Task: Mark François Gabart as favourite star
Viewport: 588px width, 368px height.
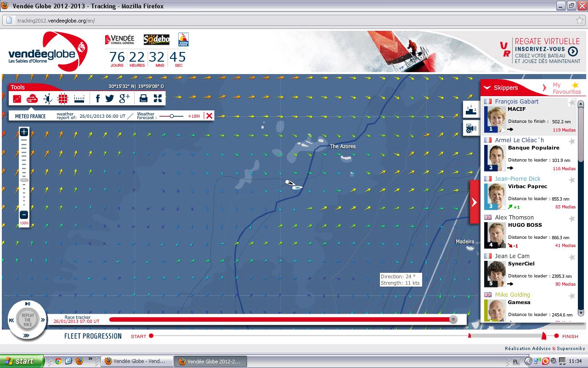Action: click(572, 102)
